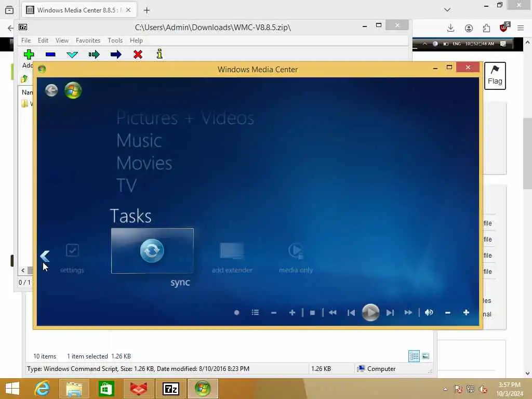Open the guide list button in transport bar
This screenshot has width=532, height=399.
coord(256,312)
